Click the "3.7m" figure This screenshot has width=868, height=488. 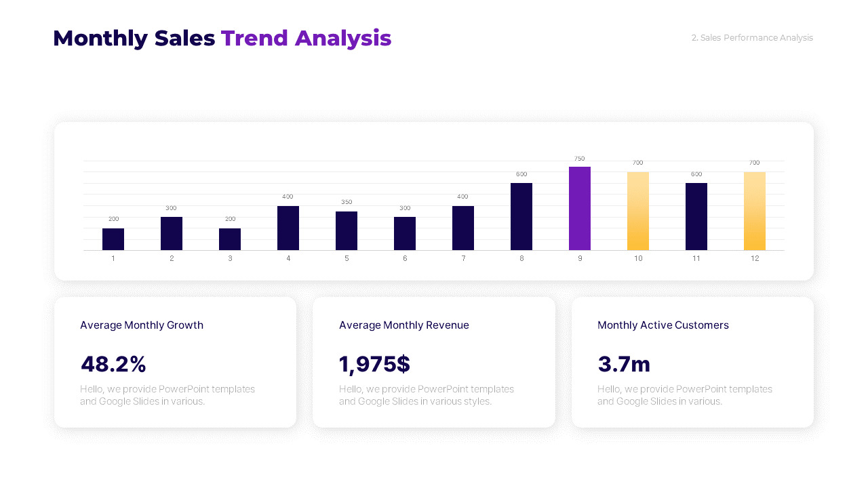[x=624, y=364]
